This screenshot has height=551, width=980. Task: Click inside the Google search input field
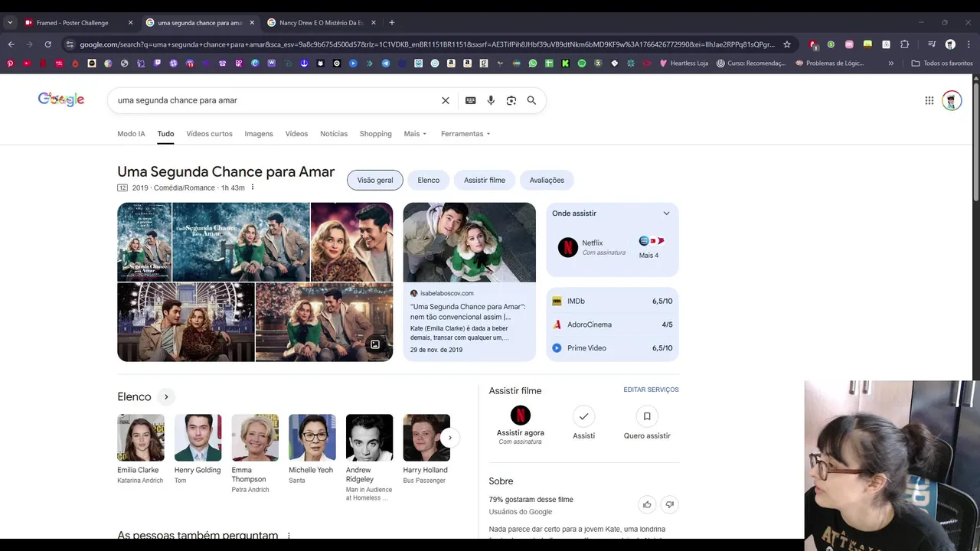(276, 100)
